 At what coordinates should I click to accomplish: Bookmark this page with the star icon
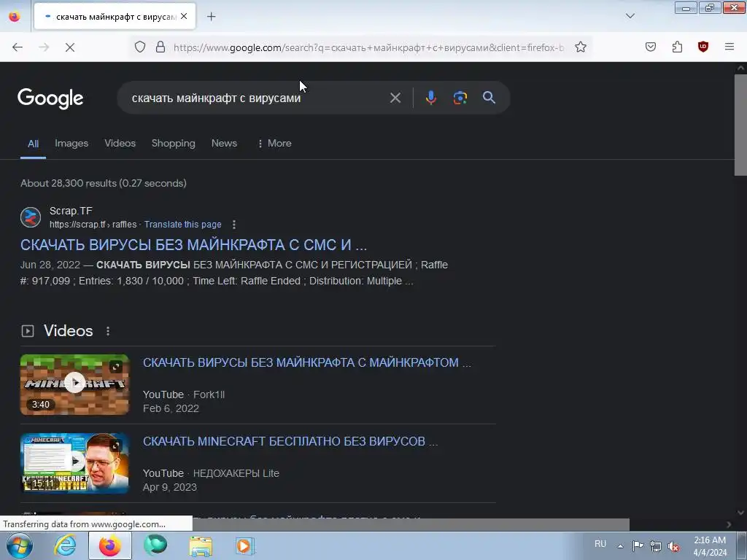[x=580, y=47]
